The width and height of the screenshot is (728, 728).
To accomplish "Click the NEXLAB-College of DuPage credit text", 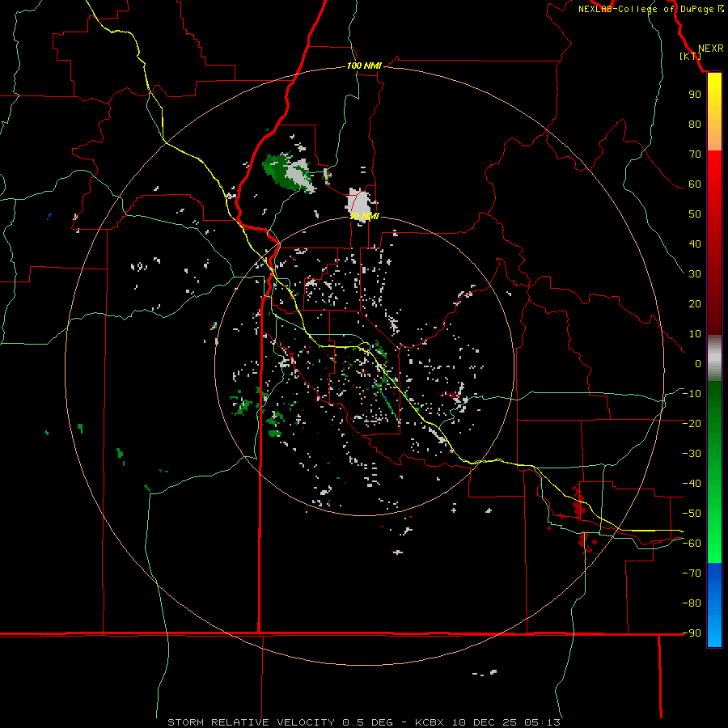I will coord(651,9).
